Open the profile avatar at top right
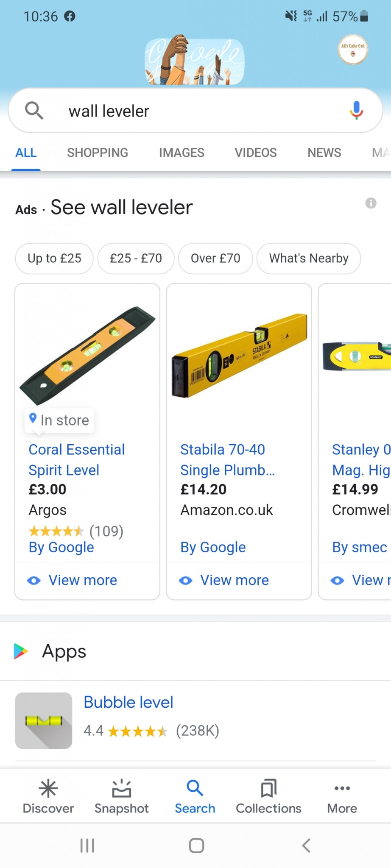 tap(353, 50)
